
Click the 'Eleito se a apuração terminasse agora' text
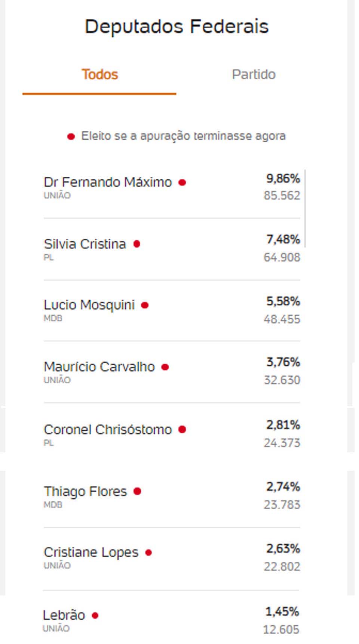click(183, 136)
